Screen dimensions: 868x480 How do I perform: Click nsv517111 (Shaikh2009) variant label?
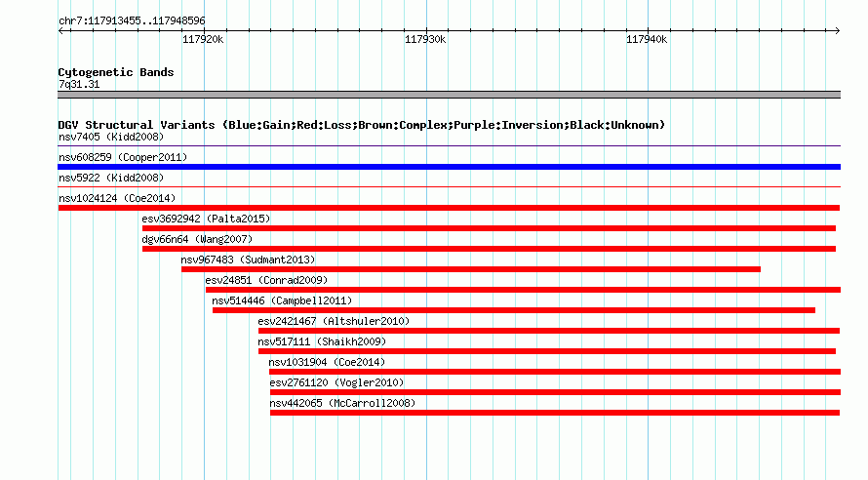322,341
